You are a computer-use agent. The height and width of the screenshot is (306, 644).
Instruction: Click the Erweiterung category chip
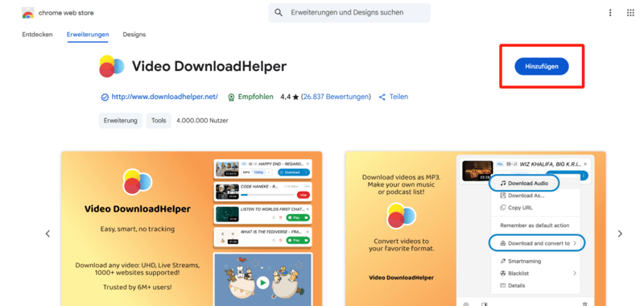(x=120, y=121)
